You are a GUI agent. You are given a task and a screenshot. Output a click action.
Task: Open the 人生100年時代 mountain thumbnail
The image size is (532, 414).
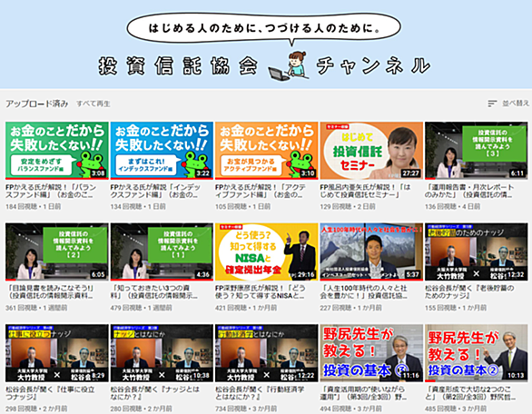(371, 251)
